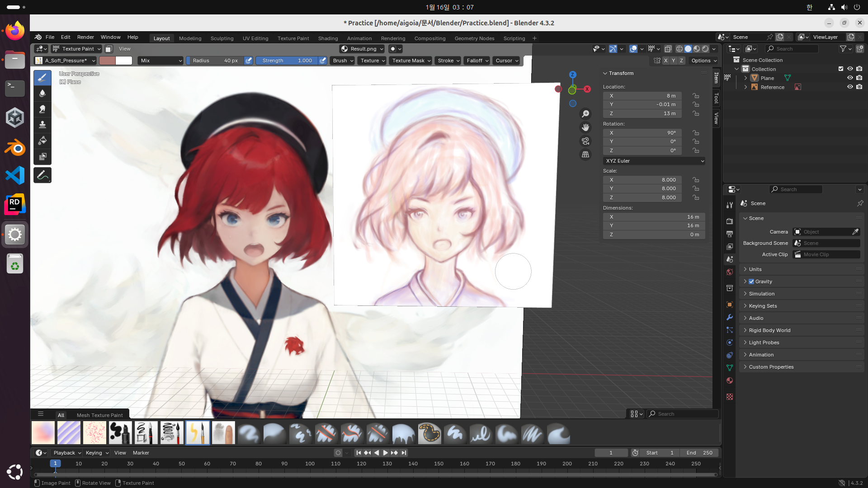The width and height of the screenshot is (868, 488).
Task: Open the Tool properties tab icon
Action: pos(729,205)
